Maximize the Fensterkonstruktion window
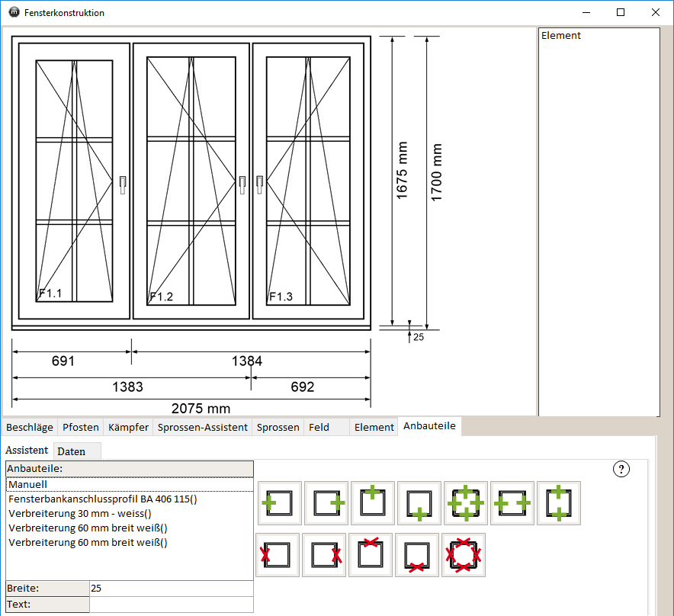 (x=621, y=12)
